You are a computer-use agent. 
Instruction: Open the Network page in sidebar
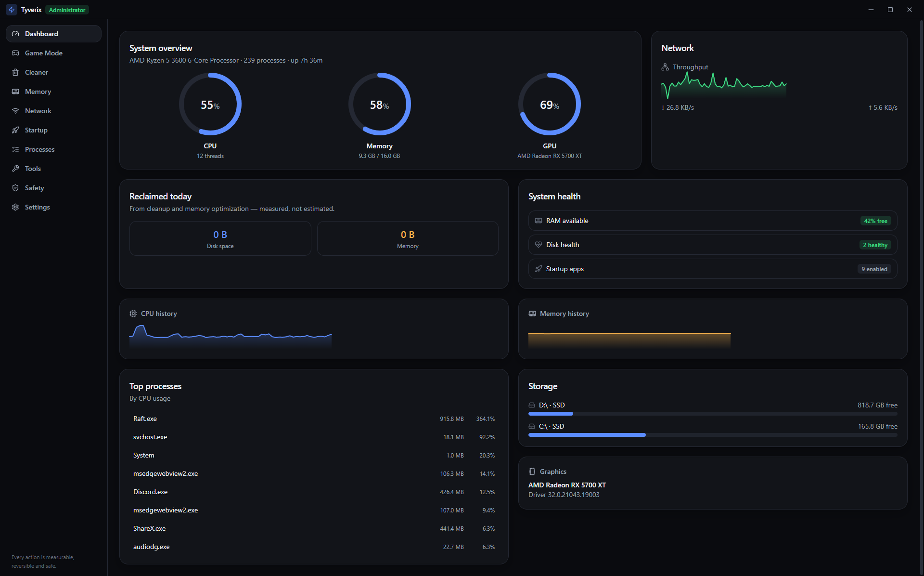pyautogui.click(x=53, y=111)
